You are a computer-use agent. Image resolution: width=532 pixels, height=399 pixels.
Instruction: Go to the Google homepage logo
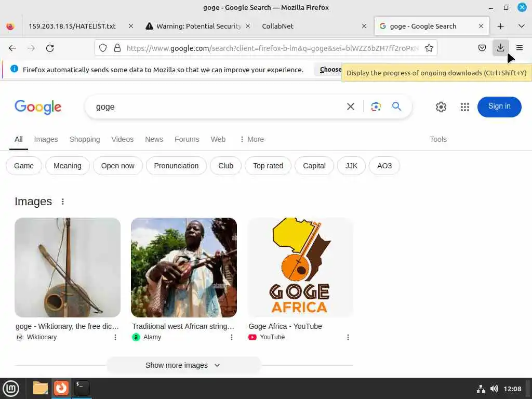38,107
